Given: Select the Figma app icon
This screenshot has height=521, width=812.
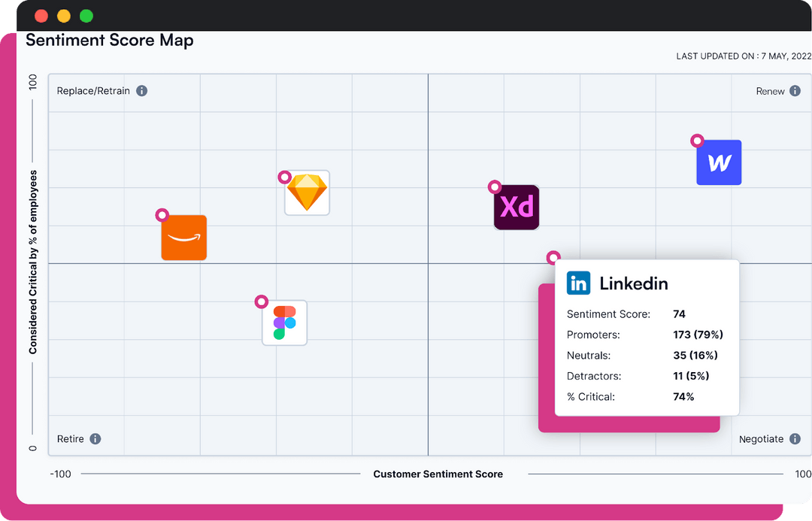Looking at the screenshot, I should tap(284, 323).
